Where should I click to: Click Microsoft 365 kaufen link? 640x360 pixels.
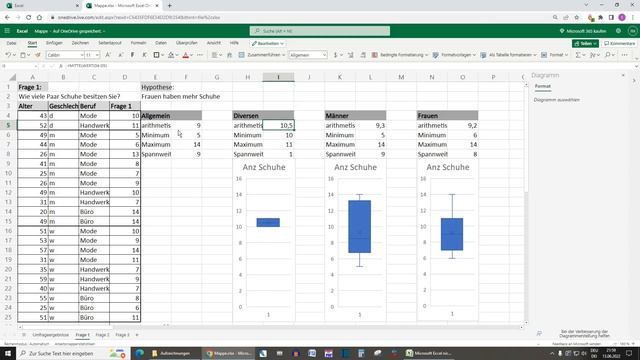(x=583, y=31)
